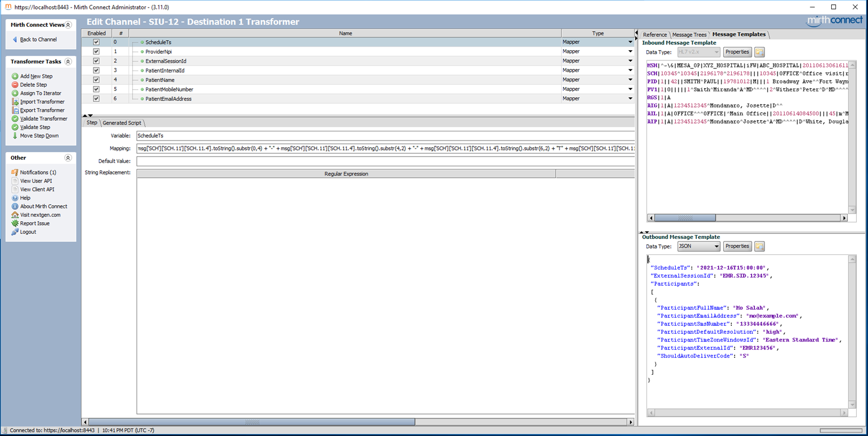This screenshot has width=868, height=436.
Task: Click the Move Step Down arrow icon
Action: 15,136
